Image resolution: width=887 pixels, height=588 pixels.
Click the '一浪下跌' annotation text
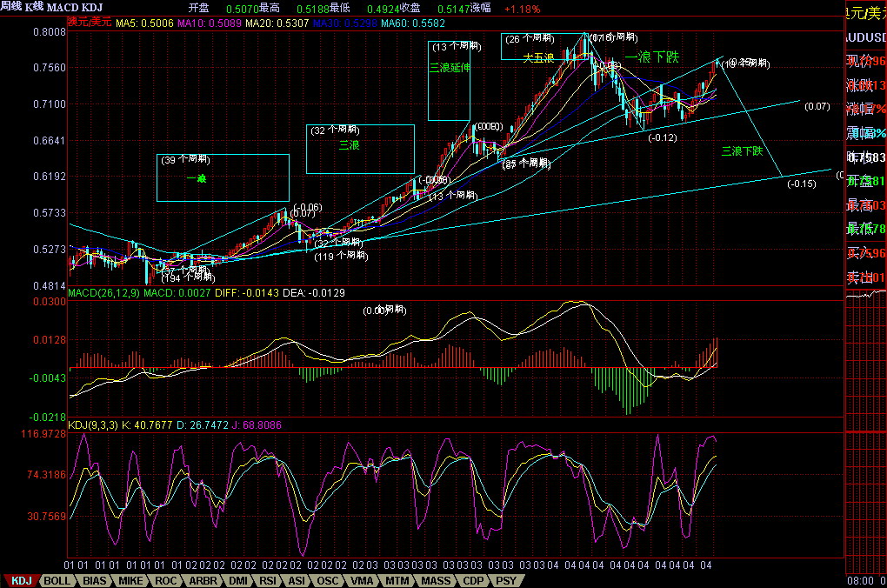pos(651,57)
